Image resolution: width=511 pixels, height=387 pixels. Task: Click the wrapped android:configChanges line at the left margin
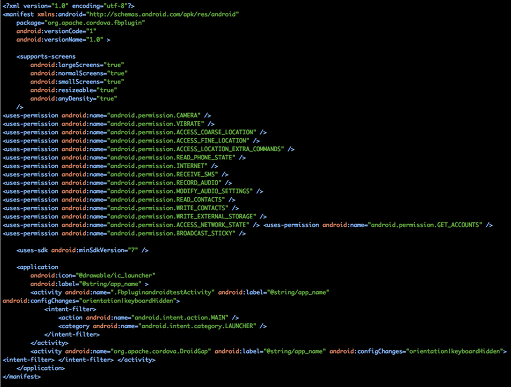coord(91,301)
